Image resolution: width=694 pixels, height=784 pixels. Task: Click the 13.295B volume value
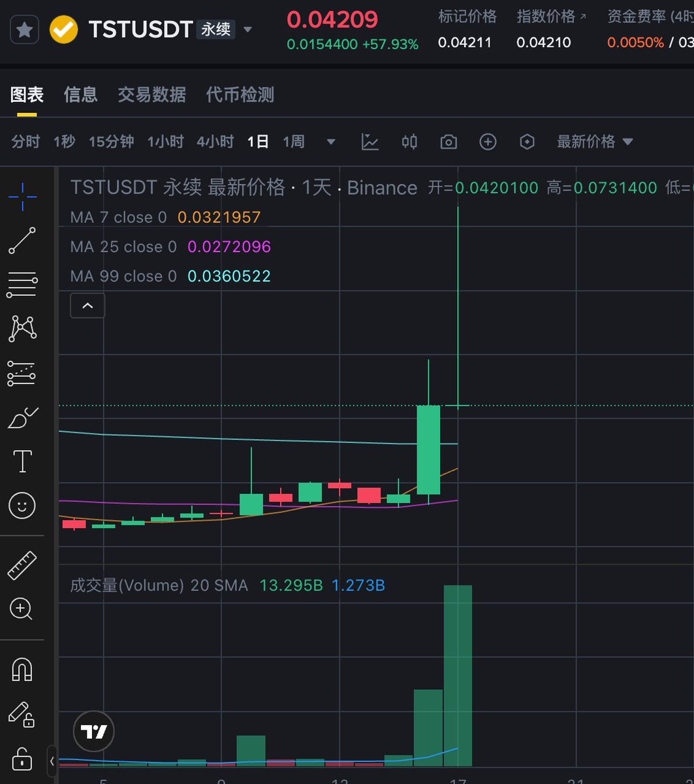[x=291, y=585]
